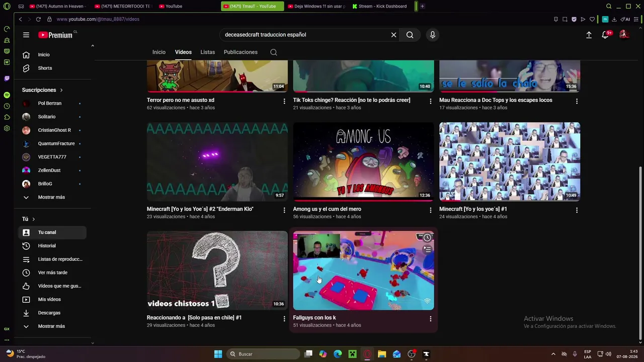Expand the Suscripciones section
Image resolution: width=644 pixels, height=362 pixels.
coord(42,90)
